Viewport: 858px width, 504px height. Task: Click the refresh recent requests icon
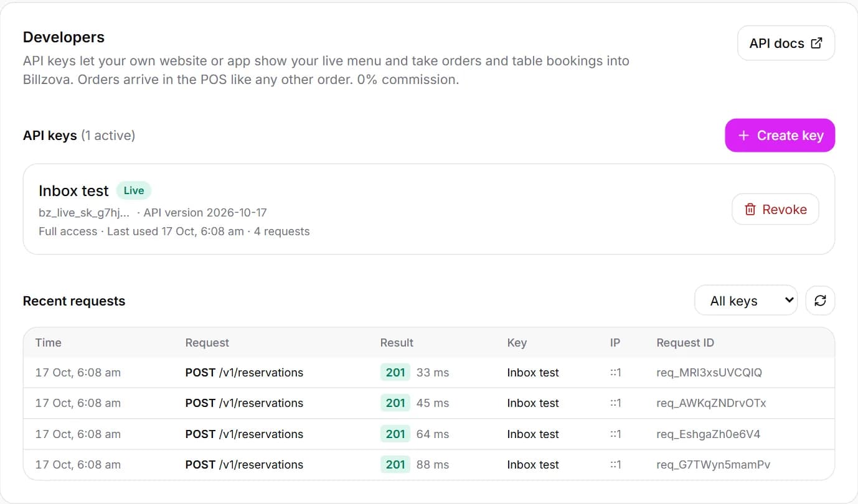coord(820,301)
